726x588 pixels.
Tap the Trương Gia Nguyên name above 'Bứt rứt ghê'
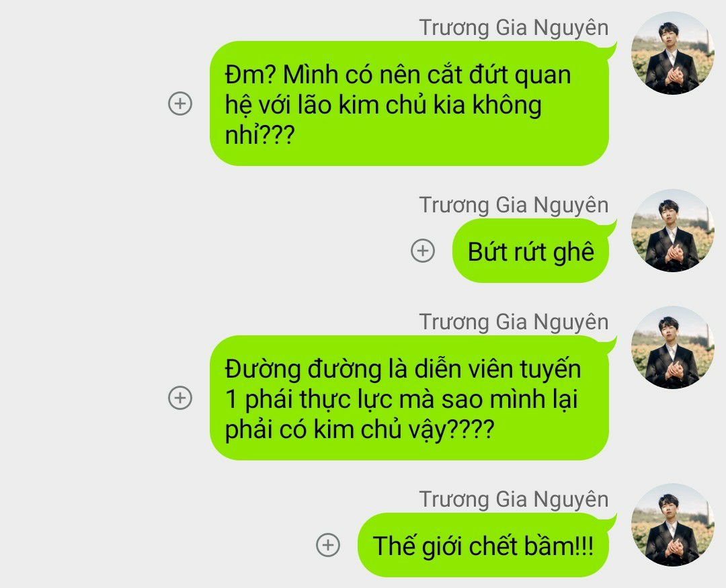point(514,205)
